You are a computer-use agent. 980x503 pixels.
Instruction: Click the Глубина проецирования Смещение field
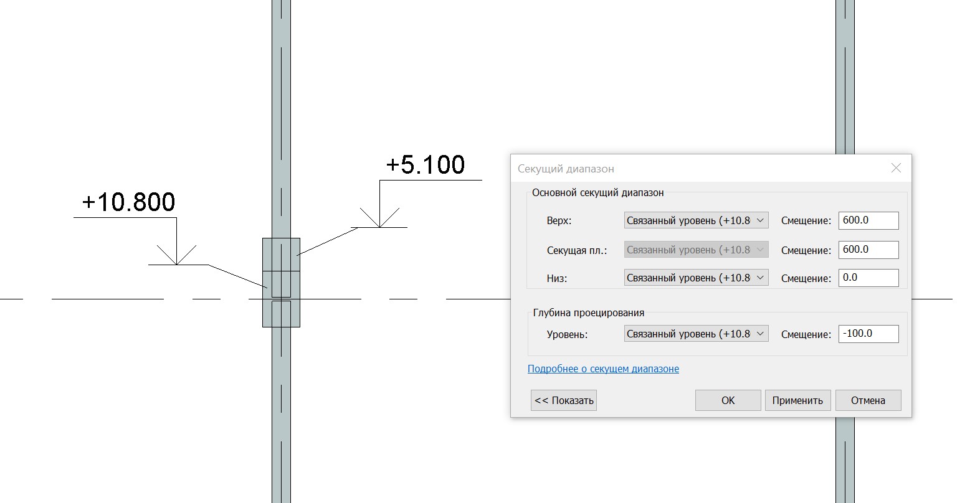[868, 334]
